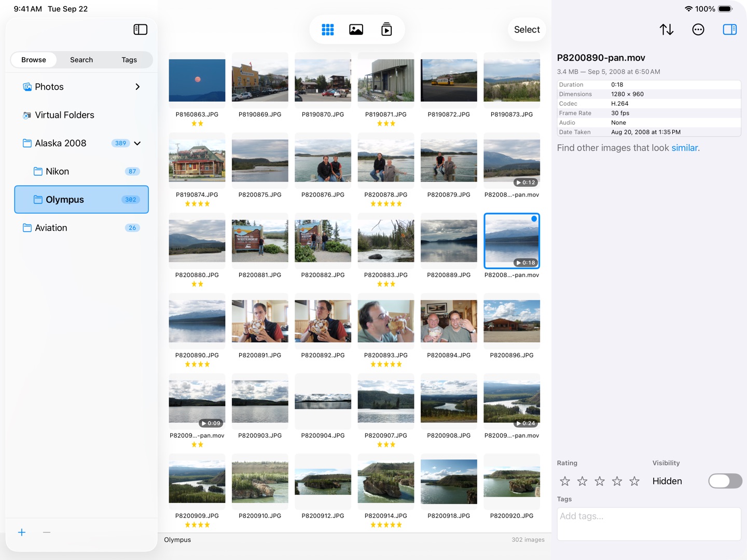This screenshot has height=560, width=747.
Task: Click the battery indicator in status bar
Action: click(x=725, y=9)
